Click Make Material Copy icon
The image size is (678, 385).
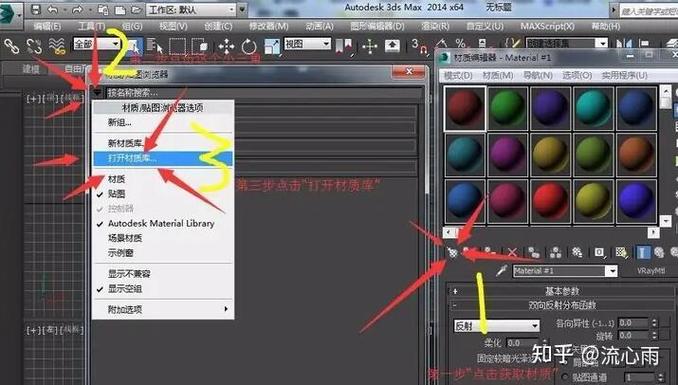click(534, 252)
